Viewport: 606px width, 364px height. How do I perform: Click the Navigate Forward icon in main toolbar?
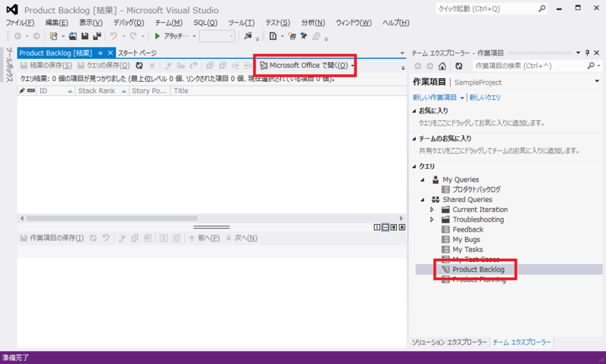coord(36,36)
